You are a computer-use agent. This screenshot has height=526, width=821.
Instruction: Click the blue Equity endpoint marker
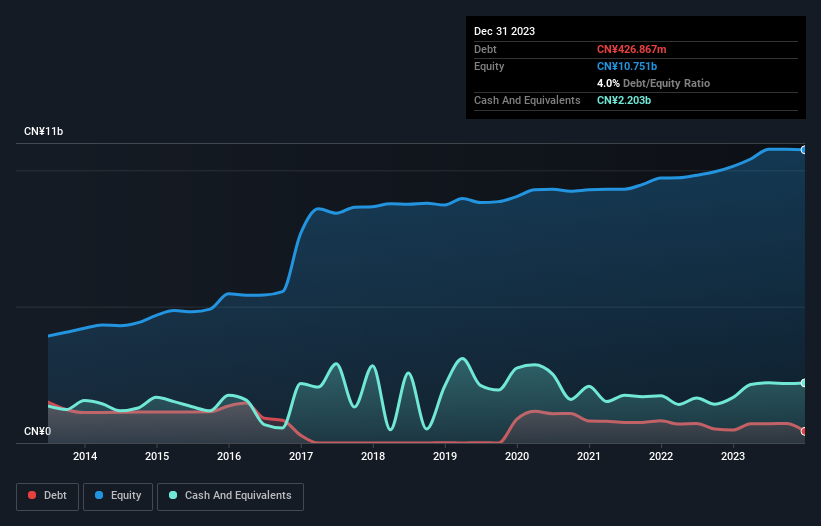803,150
